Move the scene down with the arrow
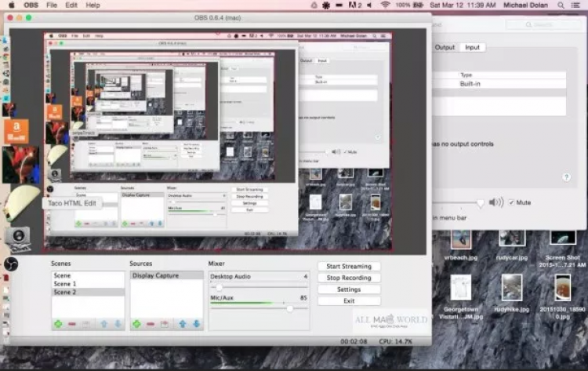Image resolution: width=588 pixels, height=371 pixels. click(x=117, y=323)
